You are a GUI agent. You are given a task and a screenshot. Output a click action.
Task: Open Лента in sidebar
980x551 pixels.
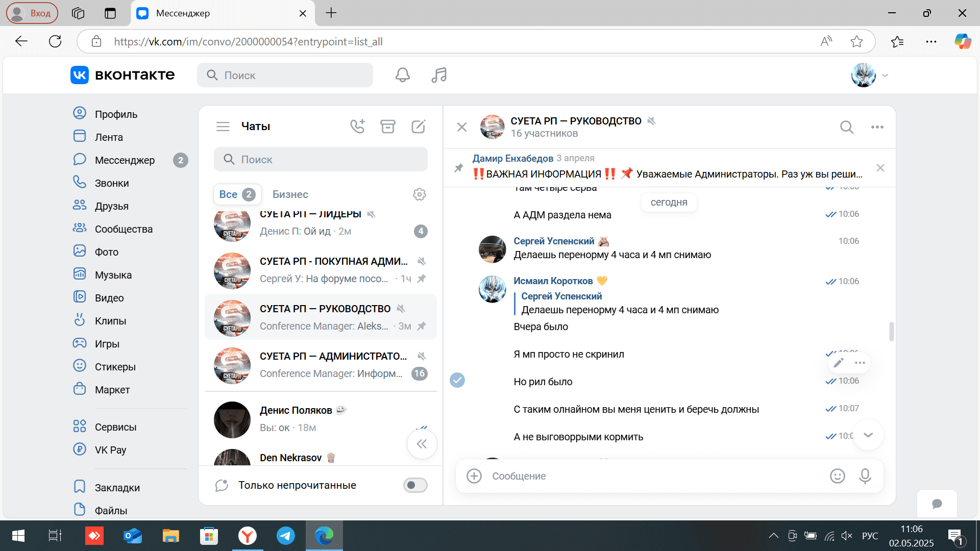tap(109, 137)
